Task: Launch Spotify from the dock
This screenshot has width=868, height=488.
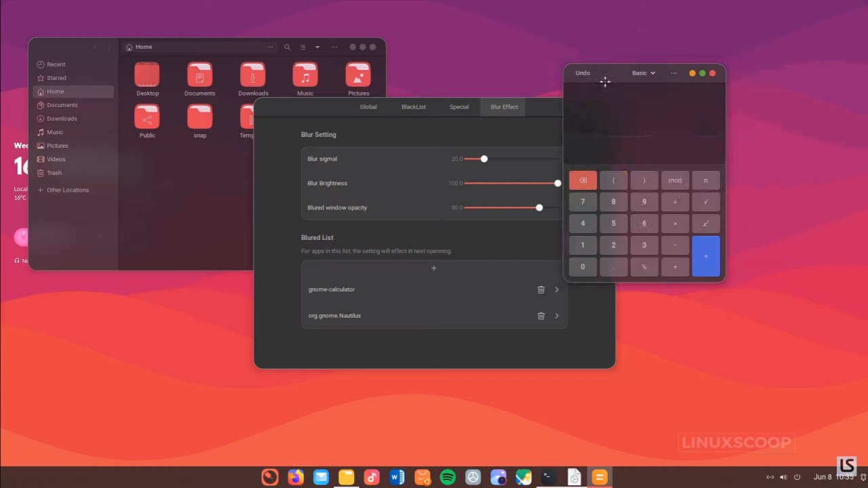Action: point(448,477)
